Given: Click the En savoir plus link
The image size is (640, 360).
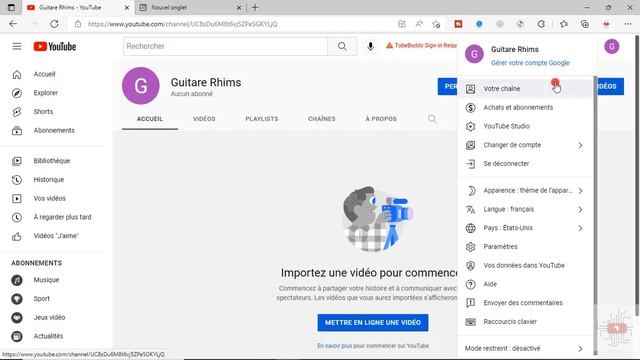Looking at the screenshot, I should [x=334, y=346].
